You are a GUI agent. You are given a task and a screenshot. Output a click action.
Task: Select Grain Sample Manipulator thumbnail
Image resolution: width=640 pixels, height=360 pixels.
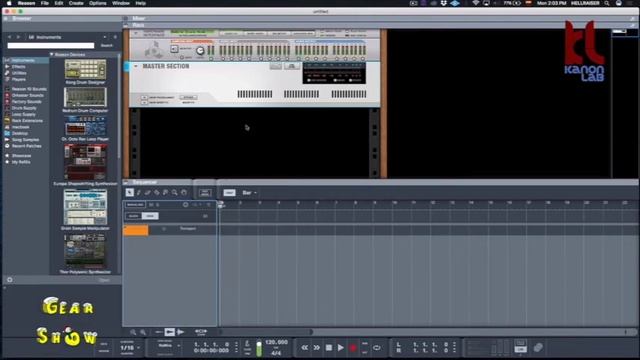(x=85, y=207)
